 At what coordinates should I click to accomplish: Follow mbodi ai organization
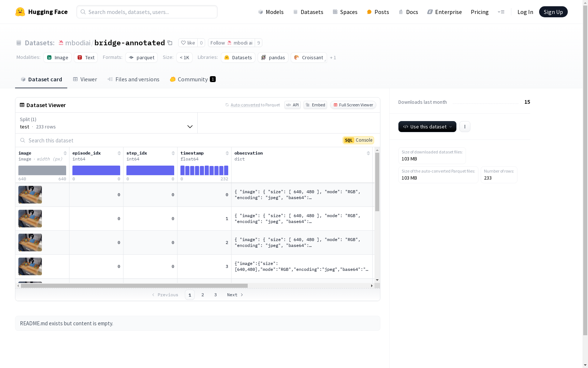[x=232, y=43]
